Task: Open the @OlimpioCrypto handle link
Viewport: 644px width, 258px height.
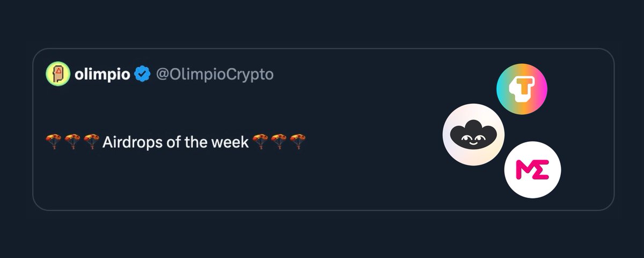Action: pyautogui.click(x=215, y=74)
